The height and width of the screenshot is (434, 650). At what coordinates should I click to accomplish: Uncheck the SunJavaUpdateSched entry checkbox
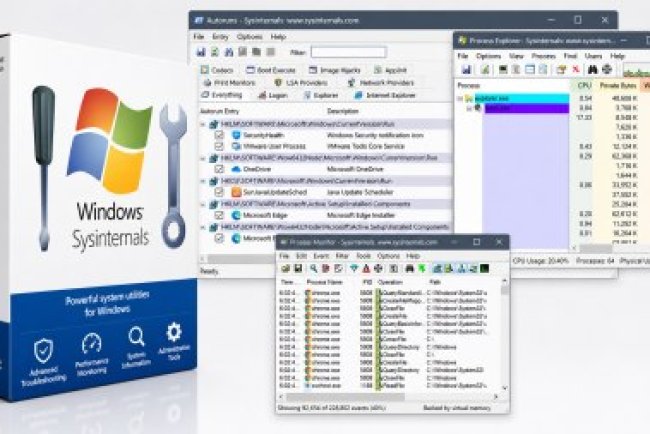pos(219,192)
